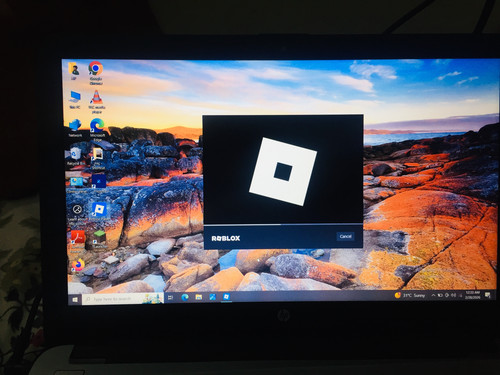The image size is (500, 375).
Task: Open the Firefox desktop shortcut
Action: pos(78,265)
